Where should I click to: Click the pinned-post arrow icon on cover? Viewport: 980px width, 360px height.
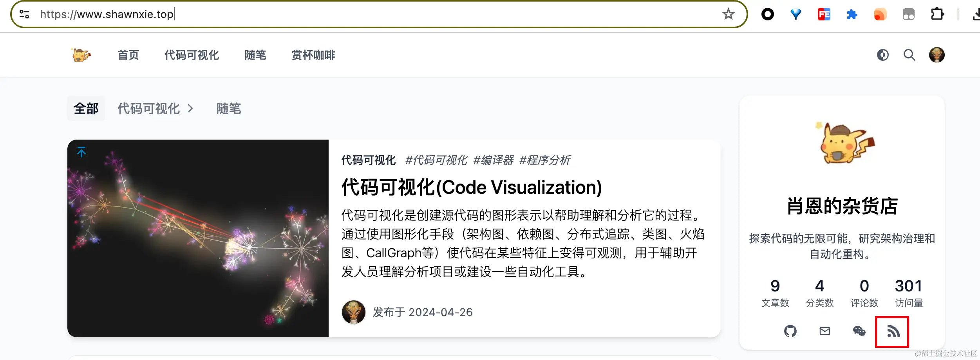point(81,152)
